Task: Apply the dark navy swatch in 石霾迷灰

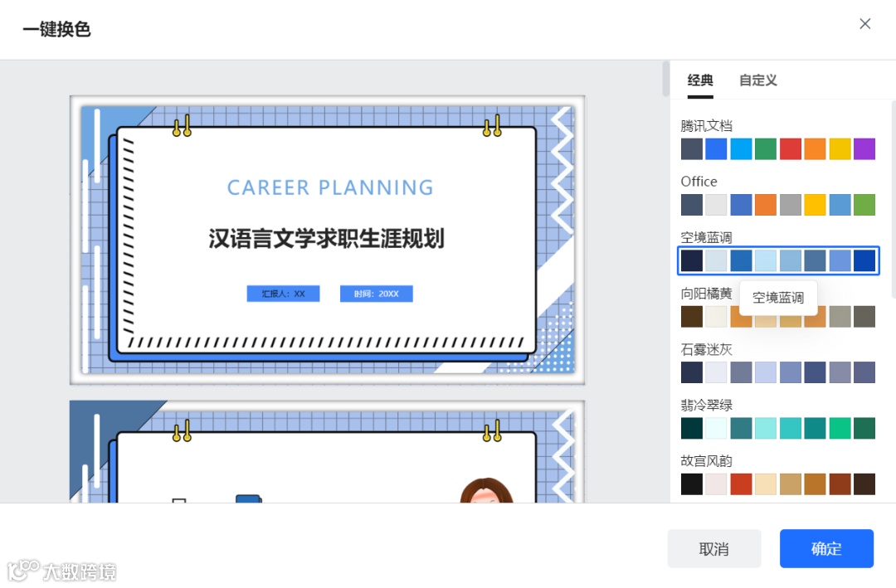Action: click(691, 372)
